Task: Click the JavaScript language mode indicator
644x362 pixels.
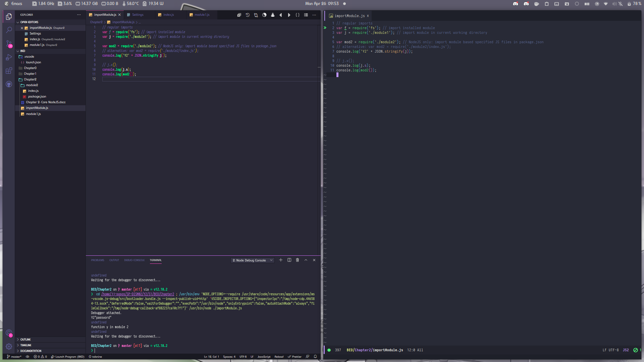Action: coord(264,357)
